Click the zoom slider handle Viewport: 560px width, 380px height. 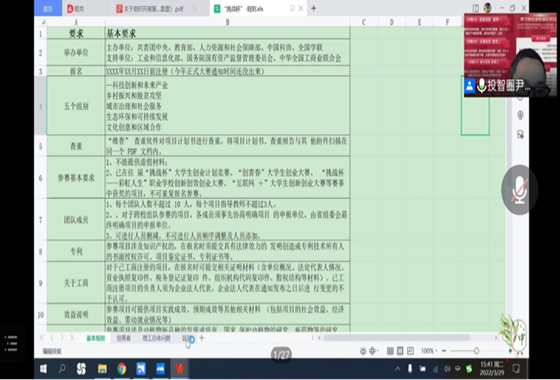476,351
